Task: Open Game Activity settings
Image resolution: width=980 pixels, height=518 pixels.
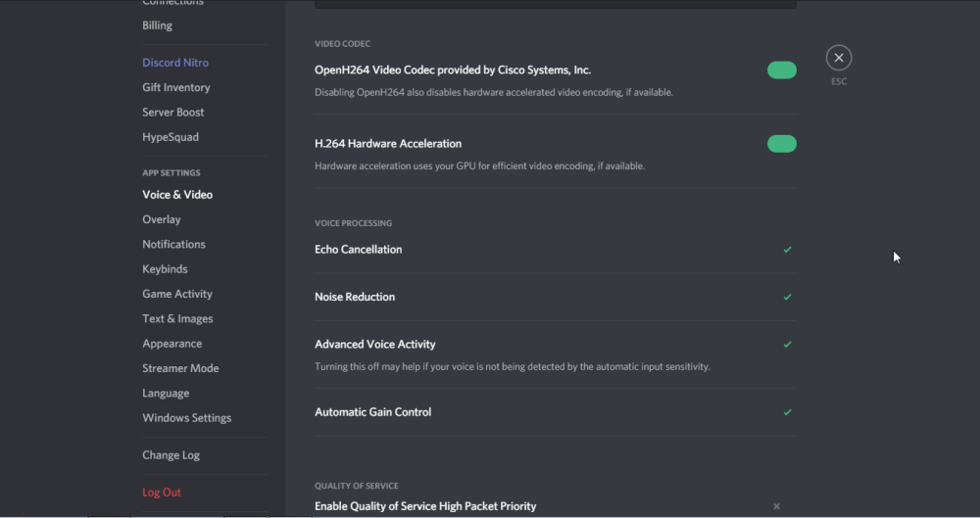Action: 177,295
